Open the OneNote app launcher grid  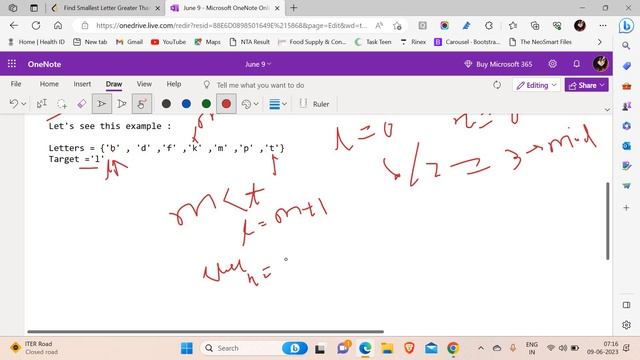tap(12, 64)
